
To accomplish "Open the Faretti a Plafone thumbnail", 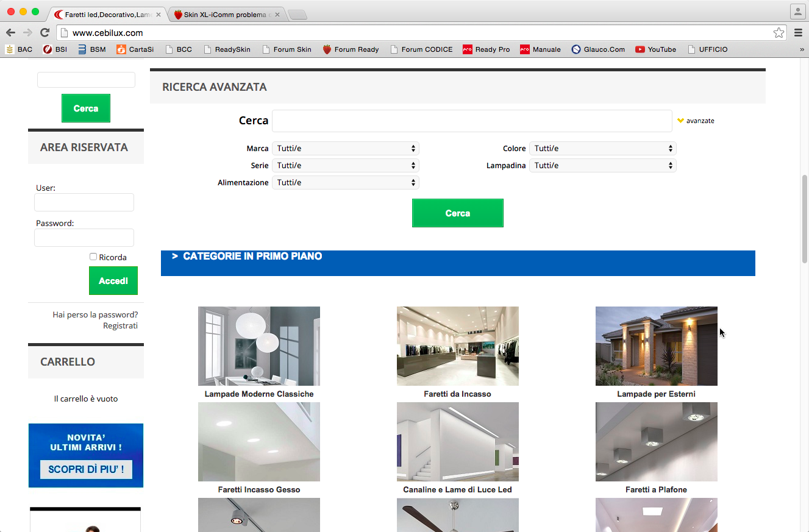I will [657, 442].
